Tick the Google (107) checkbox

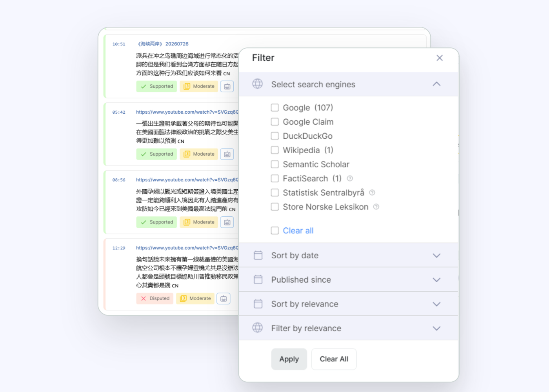tap(275, 107)
